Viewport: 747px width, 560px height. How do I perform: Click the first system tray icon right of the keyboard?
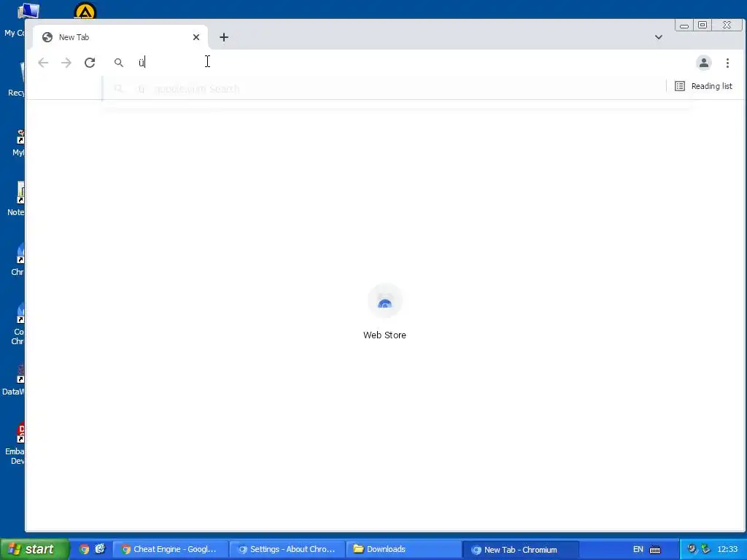pos(692,549)
